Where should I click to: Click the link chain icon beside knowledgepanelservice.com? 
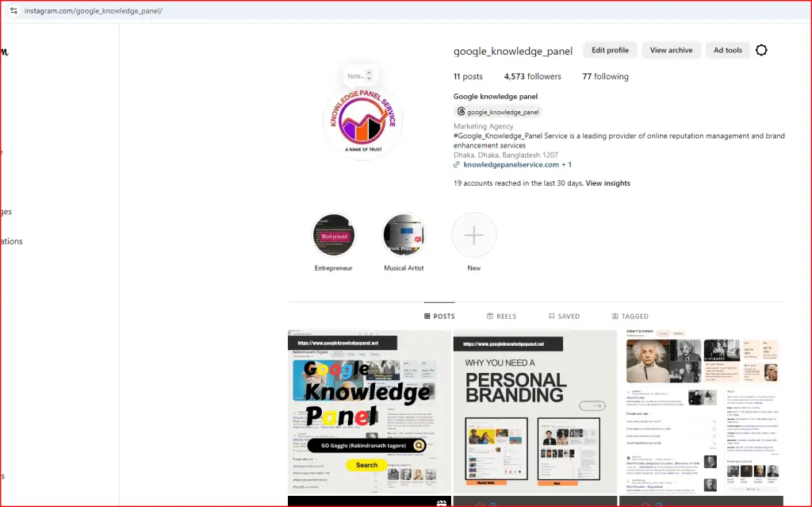(457, 165)
